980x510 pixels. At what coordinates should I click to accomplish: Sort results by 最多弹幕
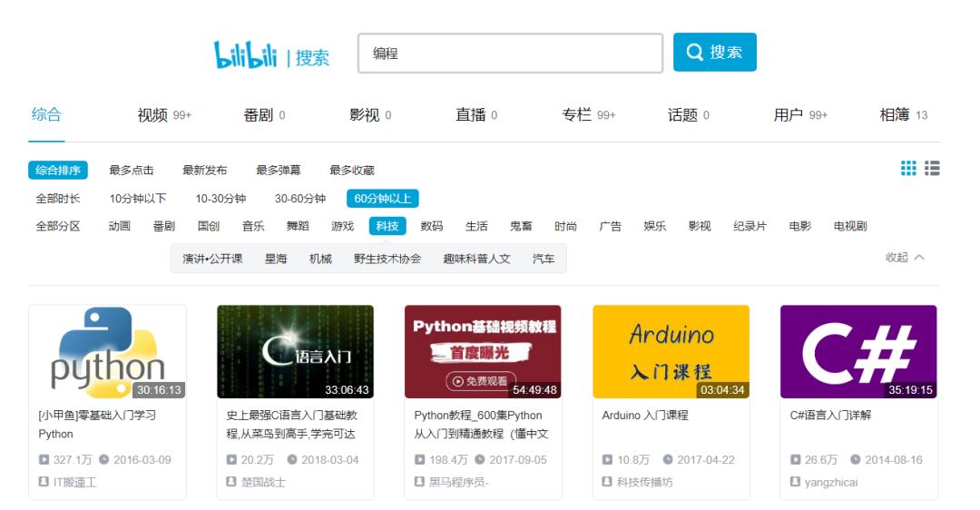tap(279, 170)
